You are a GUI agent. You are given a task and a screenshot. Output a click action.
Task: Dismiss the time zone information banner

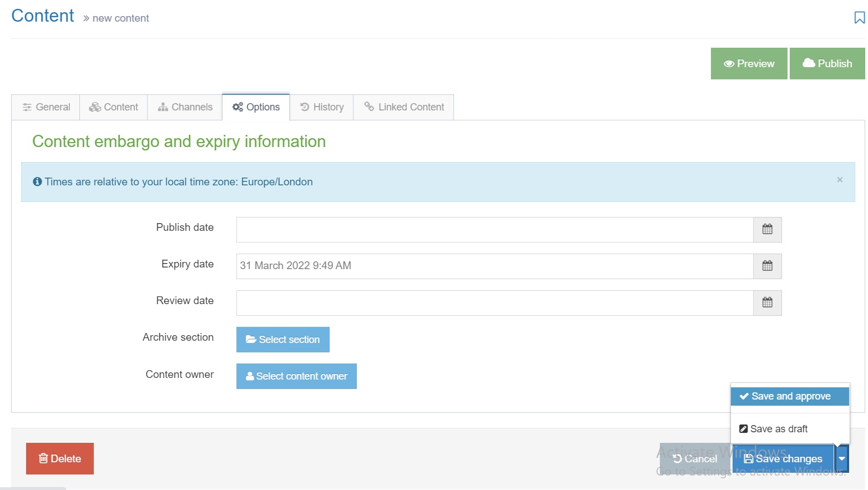tap(840, 179)
